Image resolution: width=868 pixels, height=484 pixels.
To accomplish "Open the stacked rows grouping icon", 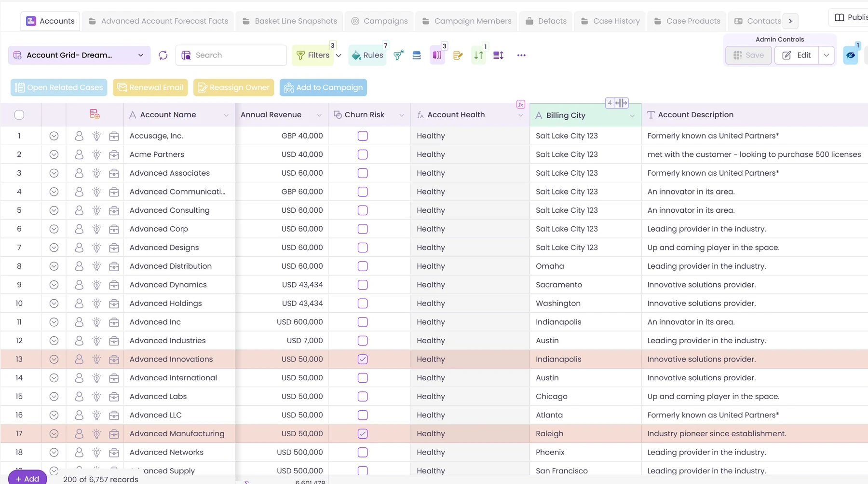I will (x=417, y=55).
